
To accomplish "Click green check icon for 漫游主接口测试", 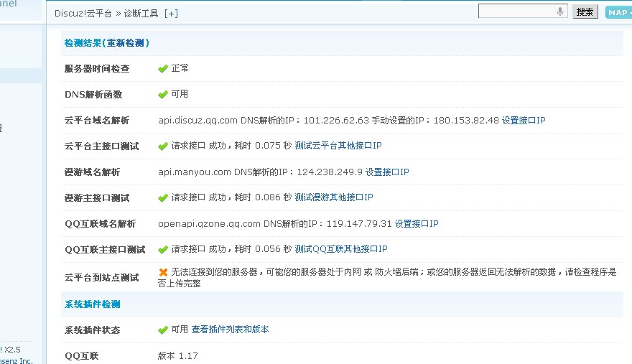I will pyautogui.click(x=163, y=197).
